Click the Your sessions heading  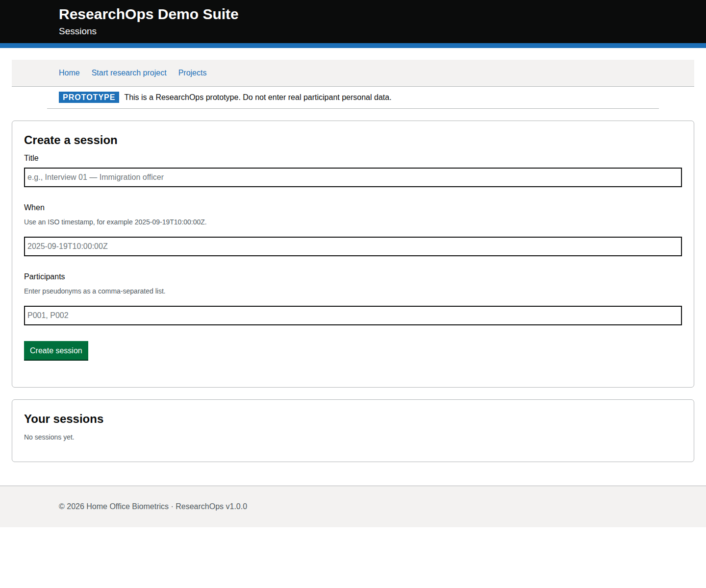pyautogui.click(x=64, y=419)
